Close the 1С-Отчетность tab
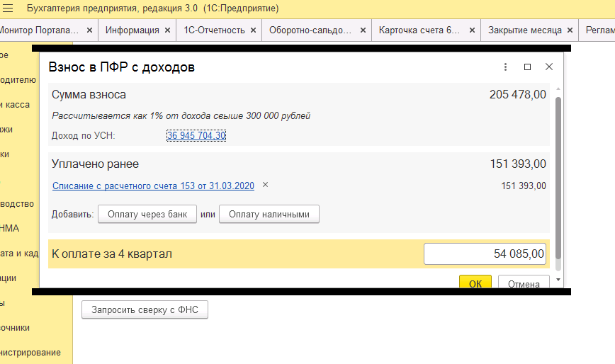 (x=254, y=30)
